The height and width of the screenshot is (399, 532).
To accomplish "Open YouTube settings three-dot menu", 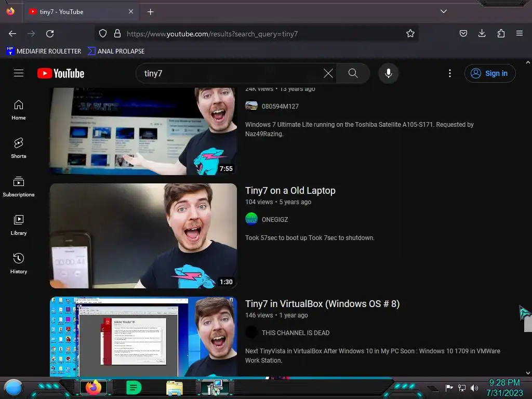I will [x=450, y=73].
